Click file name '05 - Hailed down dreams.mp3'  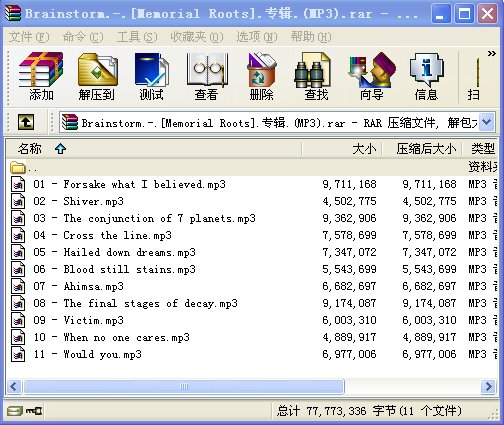pyautogui.click(x=114, y=252)
